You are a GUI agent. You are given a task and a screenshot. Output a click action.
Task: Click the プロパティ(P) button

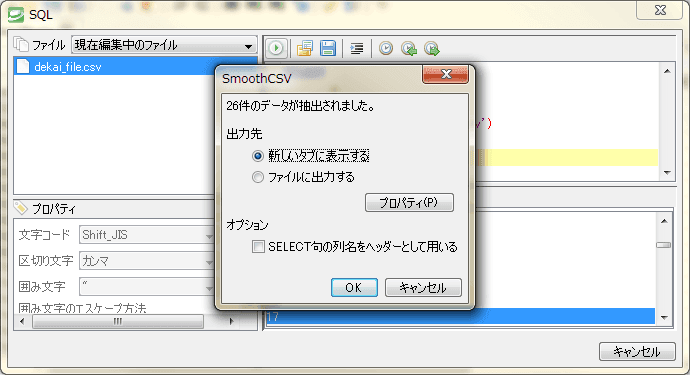(x=409, y=202)
